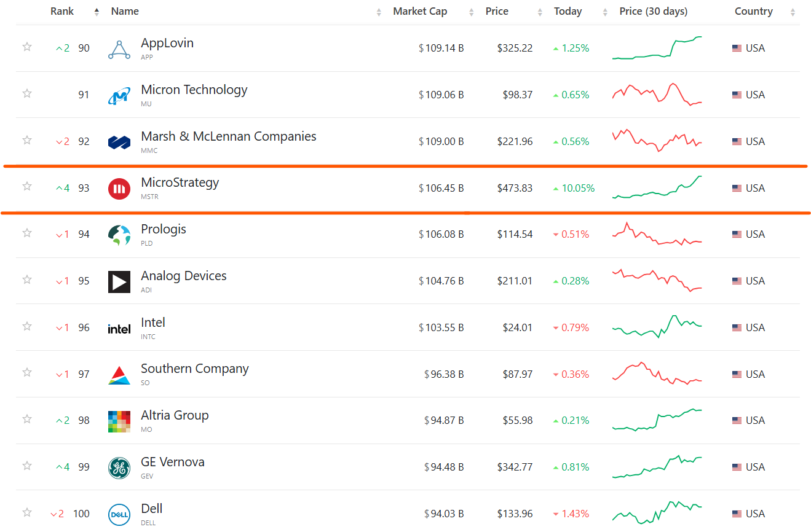Sort by the Market Cap column
Viewport: 811px width, 532px height.
[x=420, y=11]
